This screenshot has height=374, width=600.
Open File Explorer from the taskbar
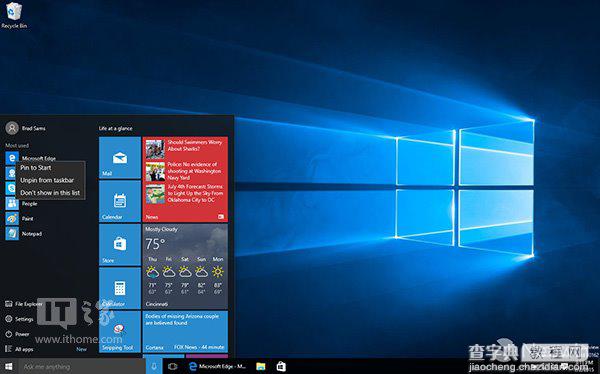pos(261,366)
